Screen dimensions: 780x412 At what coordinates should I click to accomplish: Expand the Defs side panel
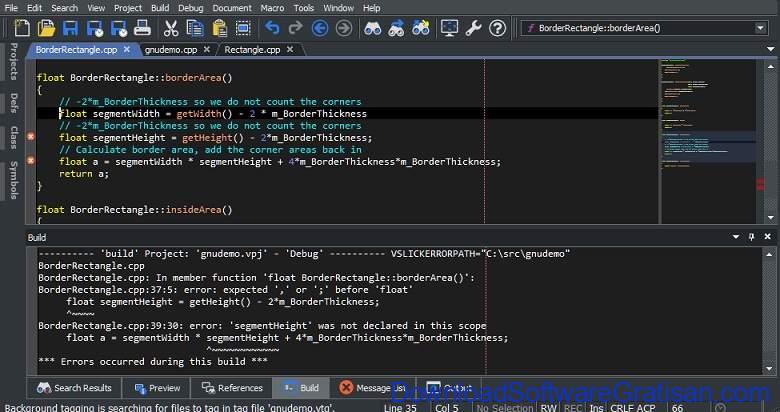[13, 103]
